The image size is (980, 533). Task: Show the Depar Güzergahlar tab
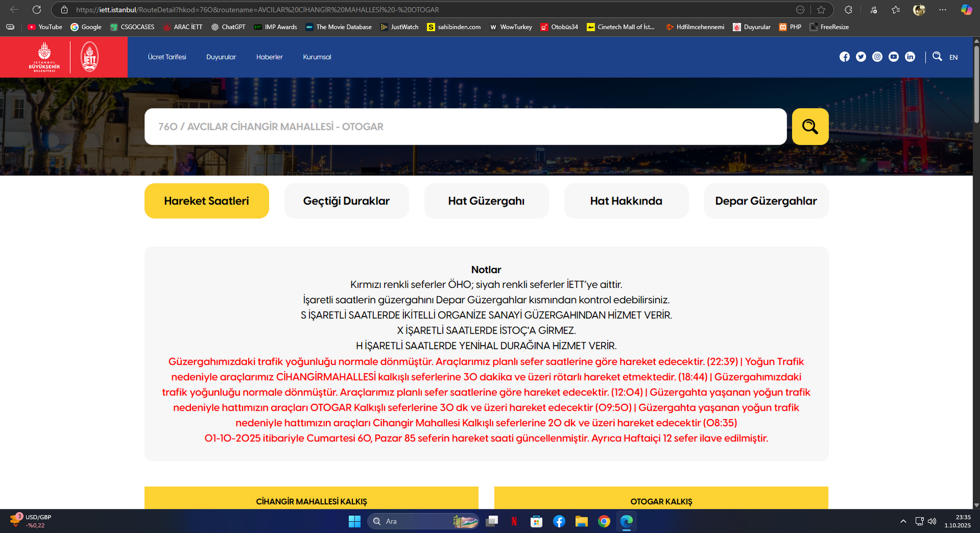point(766,201)
